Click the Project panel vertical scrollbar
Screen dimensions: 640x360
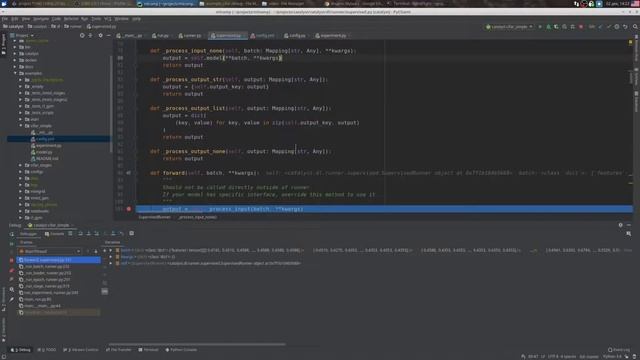pos(111,104)
